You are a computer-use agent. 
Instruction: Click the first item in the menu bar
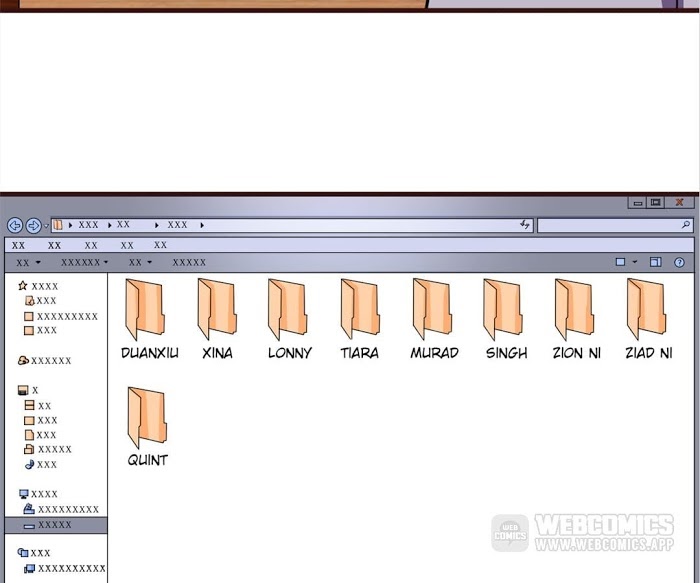click(19, 245)
